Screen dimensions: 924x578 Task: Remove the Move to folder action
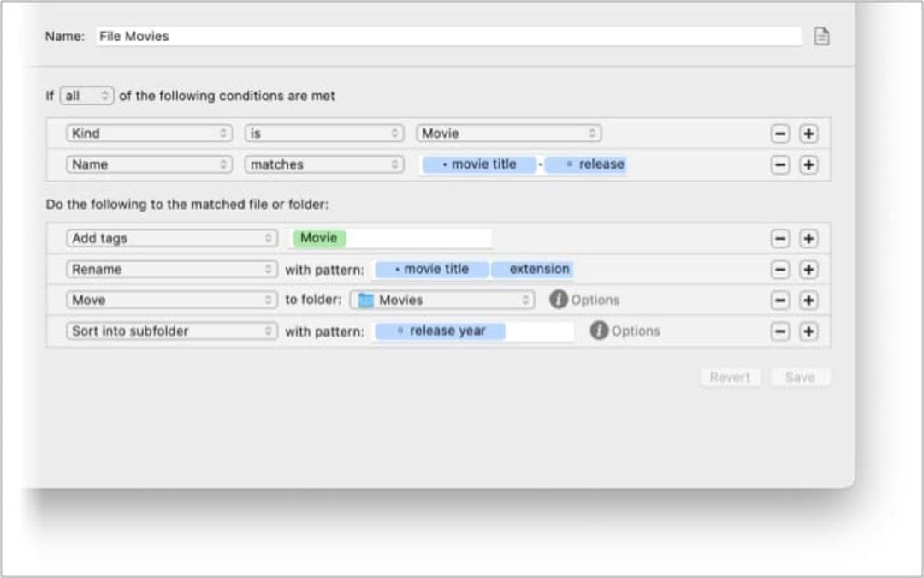pyautogui.click(x=779, y=301)
